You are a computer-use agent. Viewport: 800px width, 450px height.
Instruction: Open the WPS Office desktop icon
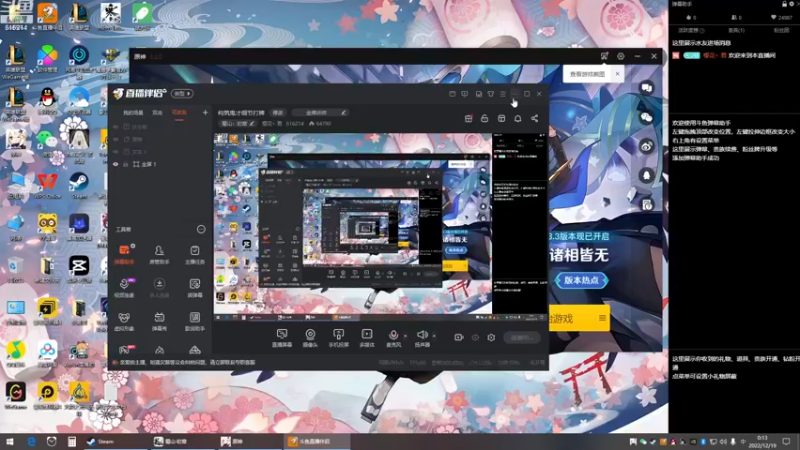point(47,186)
